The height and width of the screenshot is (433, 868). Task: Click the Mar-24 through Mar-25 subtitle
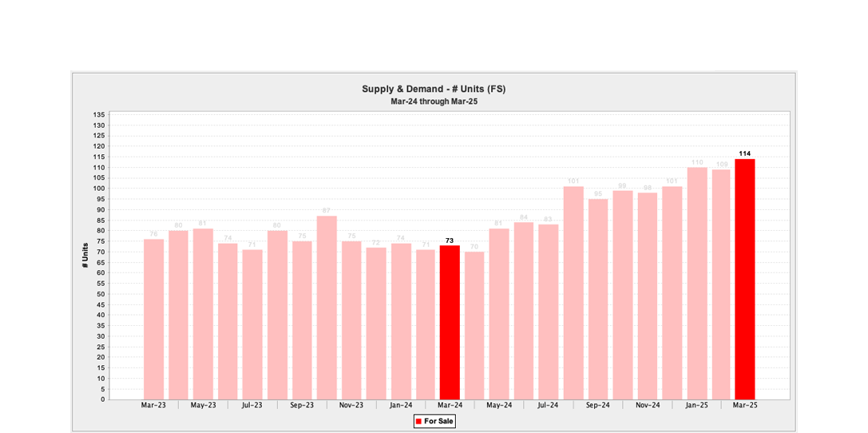click(x=434, y=101)
